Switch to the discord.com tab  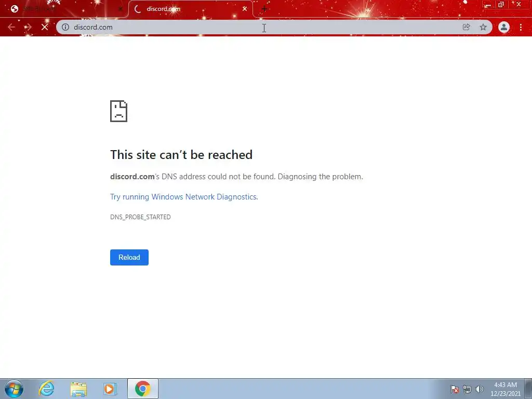coord(191,9)
